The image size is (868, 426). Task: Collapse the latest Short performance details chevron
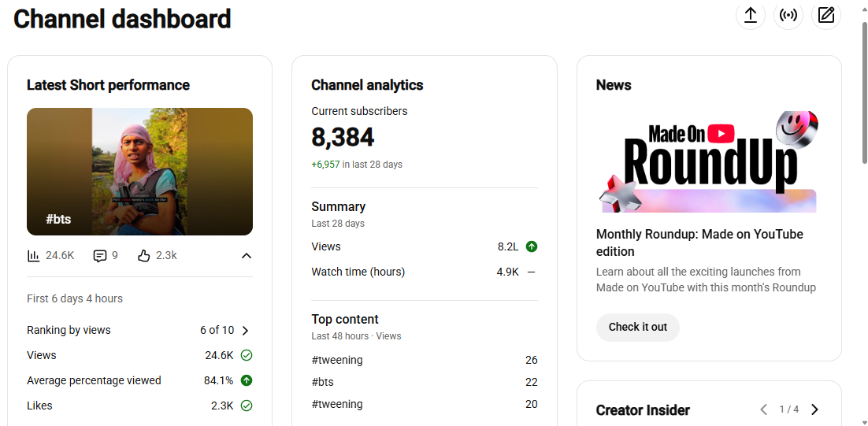tap(247, 256)
